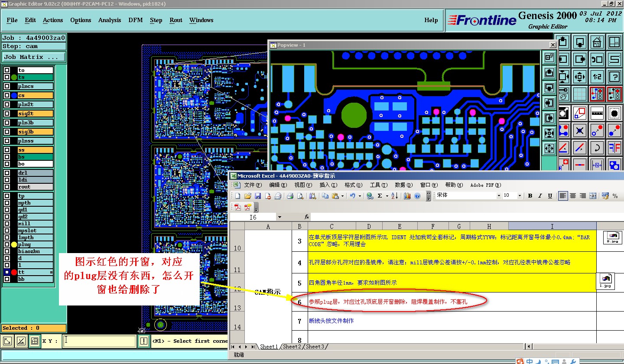This screenshot has height=364, width=624.
Task: Expand the Excel Paste options dropdown arrow
Action: point(342,196)
